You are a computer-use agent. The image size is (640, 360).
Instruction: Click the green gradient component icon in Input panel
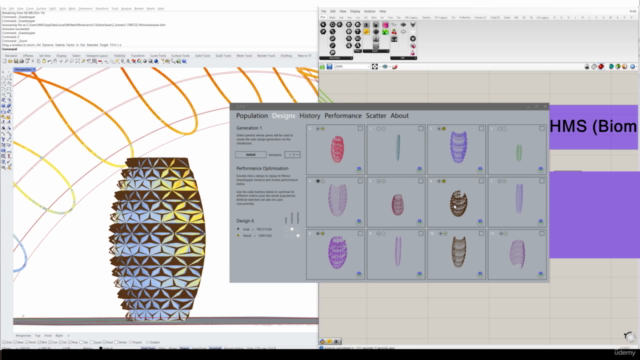(385, 31)
